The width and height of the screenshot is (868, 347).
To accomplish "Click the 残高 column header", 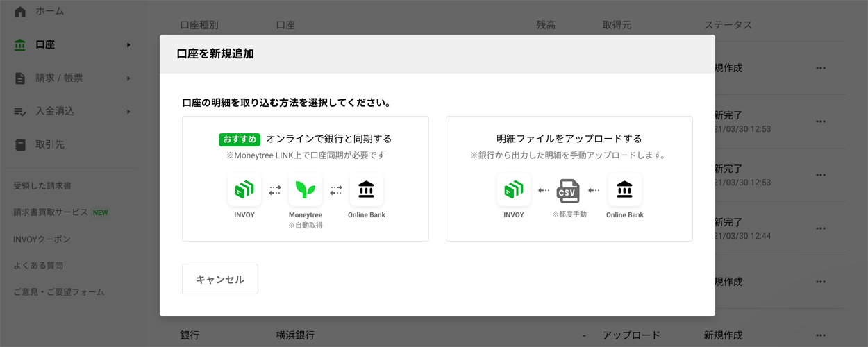I will [546, 25].
